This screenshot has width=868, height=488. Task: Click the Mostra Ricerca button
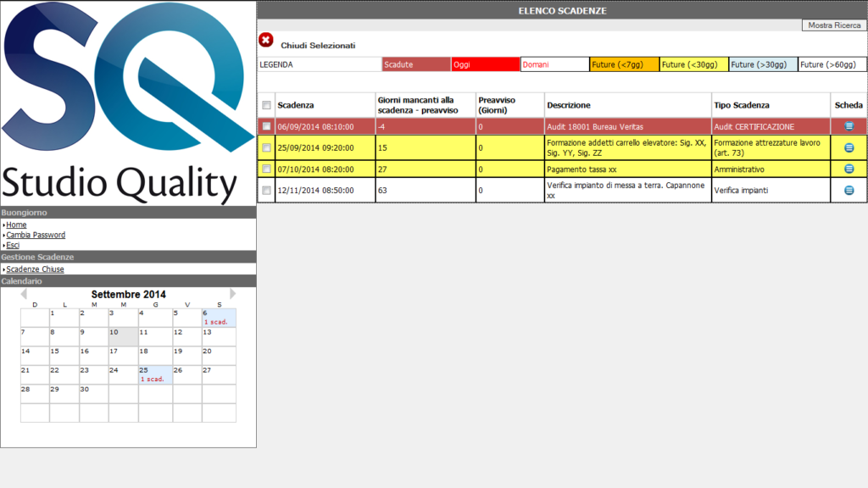[x=834, y=25]
